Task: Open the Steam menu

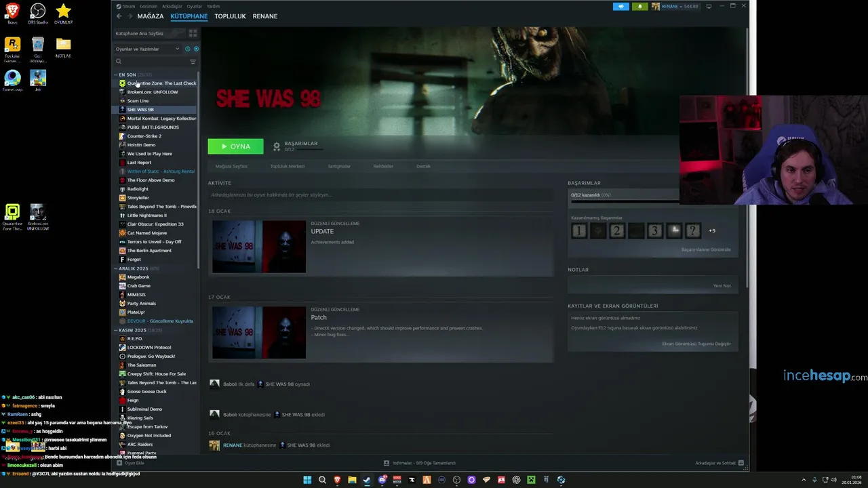Action: tap(128, 6)
